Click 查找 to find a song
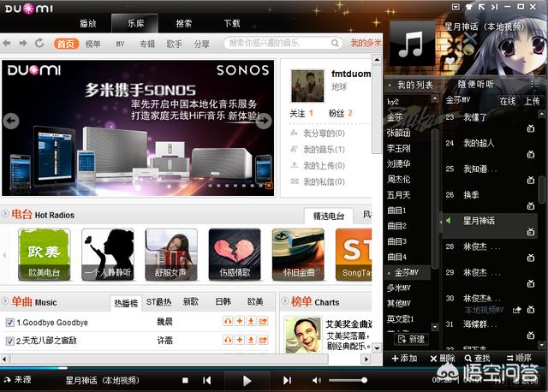Image resolution: width=548 pixels, height=392 pixels. pyautogui.click(x=478, y=358)
